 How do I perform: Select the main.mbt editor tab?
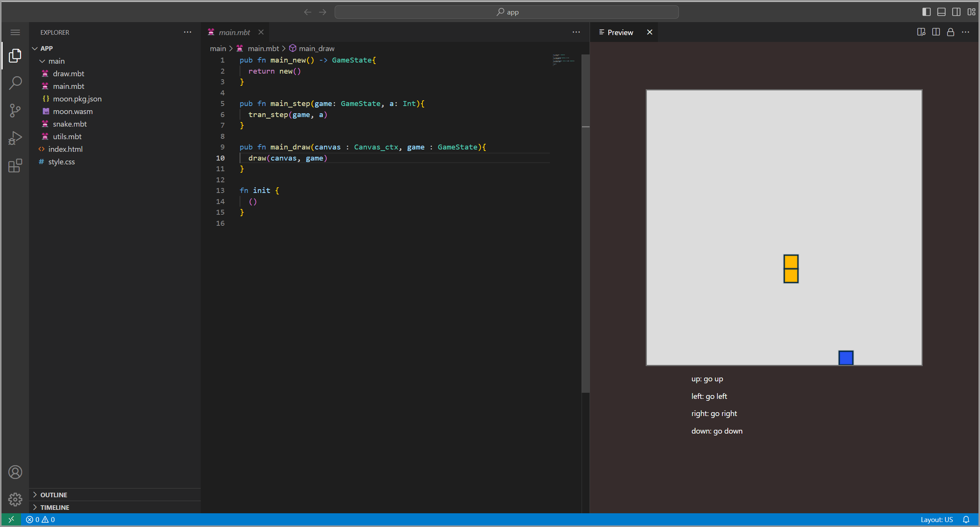click(234, 32)
